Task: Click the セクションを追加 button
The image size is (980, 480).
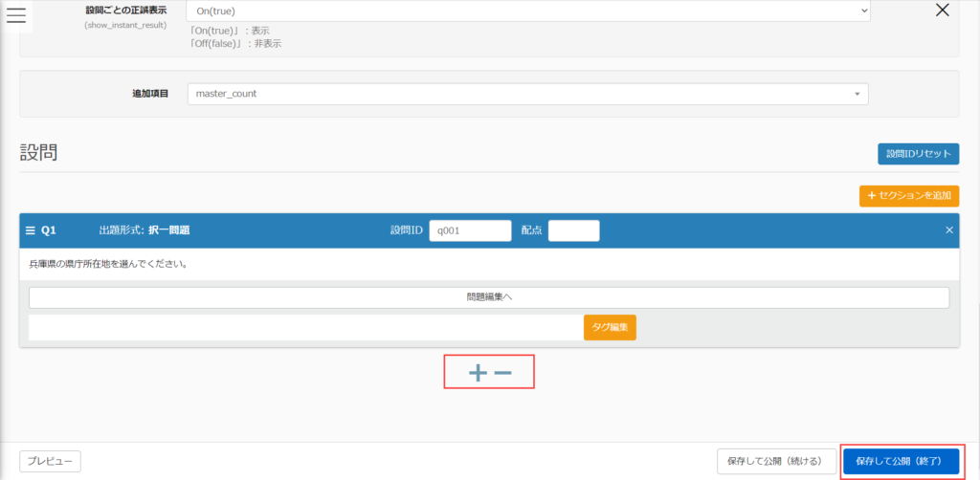Action: click(x=909, y=196)
